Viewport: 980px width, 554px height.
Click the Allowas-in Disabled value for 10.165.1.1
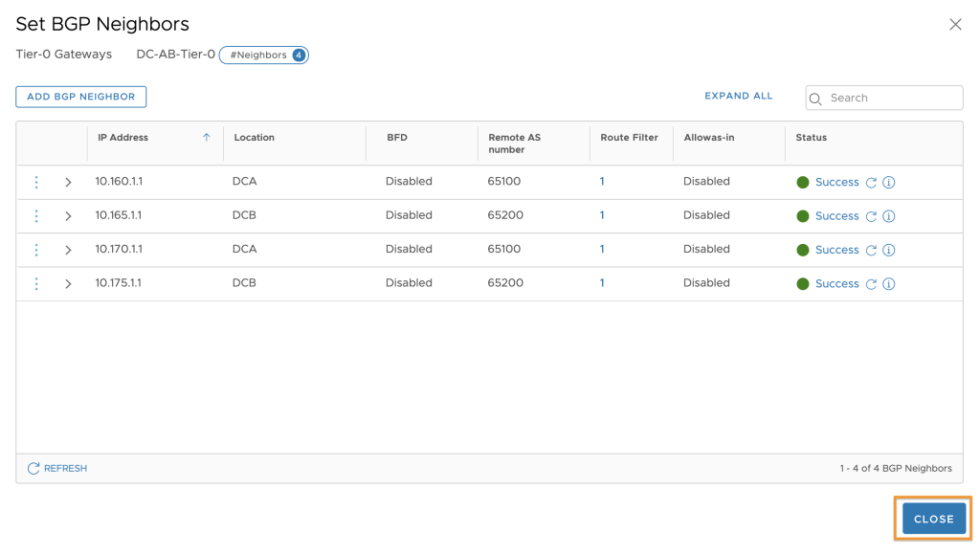point(706,215)
